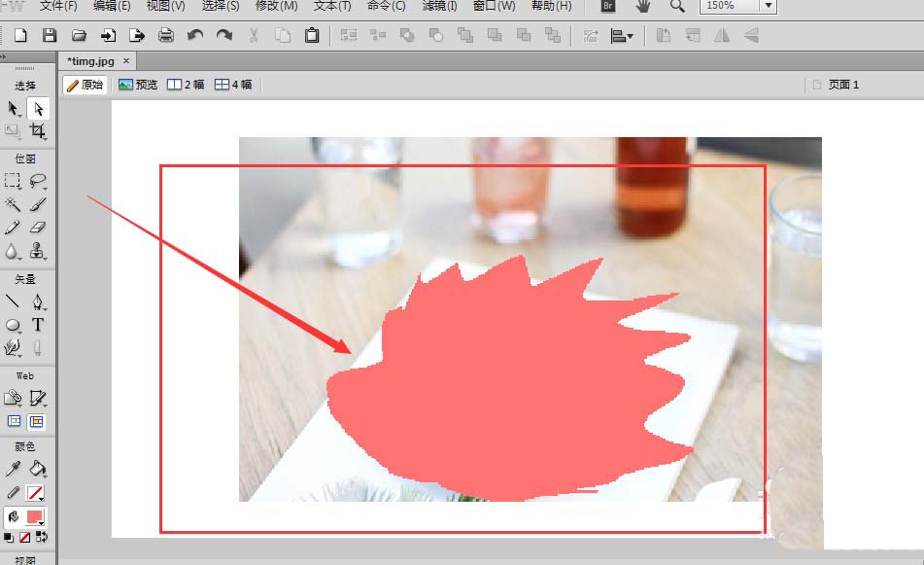Select the Brush tool
The width and height of the screenshot is (924, 565).
click(x=38, y=204)
